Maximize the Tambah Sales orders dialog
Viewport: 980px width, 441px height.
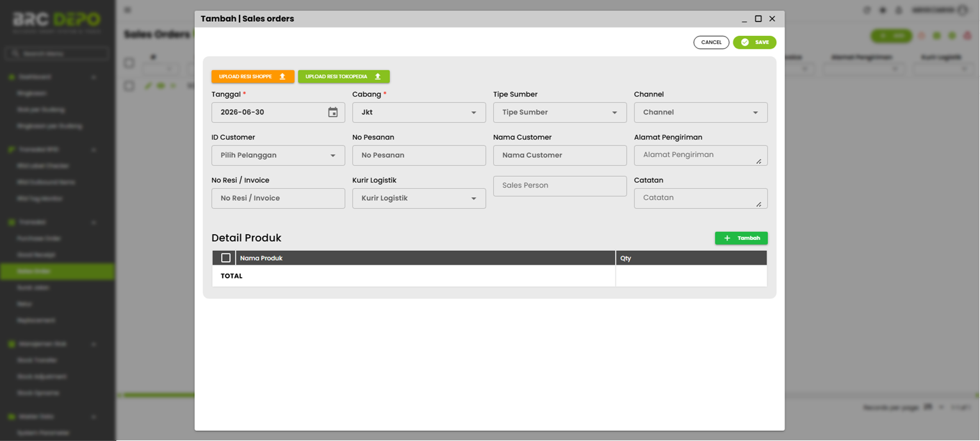click(x=758, y=19)
